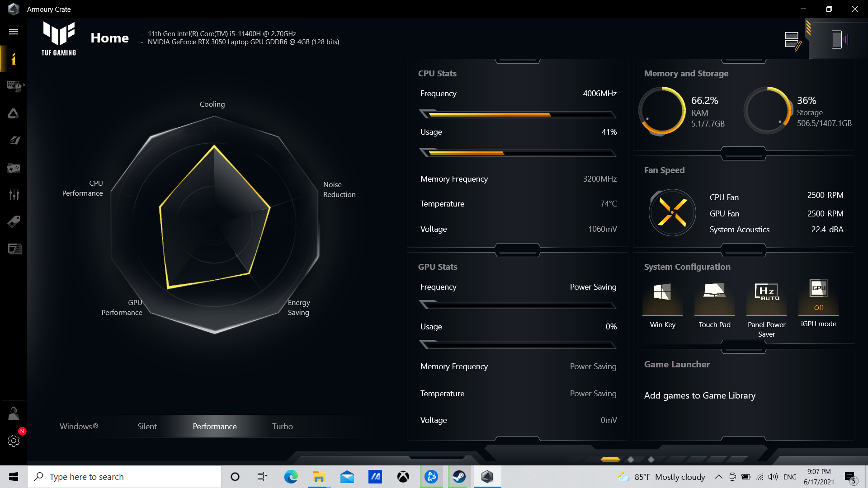Image resolution: width=868 pixels, height=488 pixels.
Task: Select the Windows® operating mode
Action: 79,426
